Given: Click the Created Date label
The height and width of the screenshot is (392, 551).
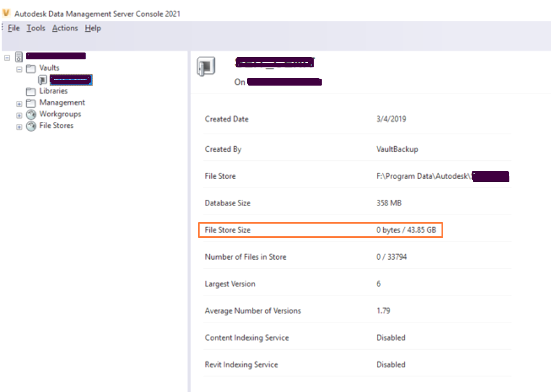Looking at the screenshot, I should click(226, 119).
